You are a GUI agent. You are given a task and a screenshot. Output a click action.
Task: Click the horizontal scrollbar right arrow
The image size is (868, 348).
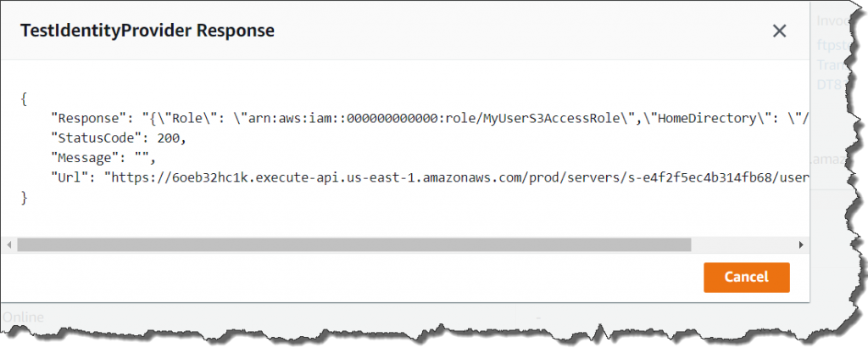(799, 244)
